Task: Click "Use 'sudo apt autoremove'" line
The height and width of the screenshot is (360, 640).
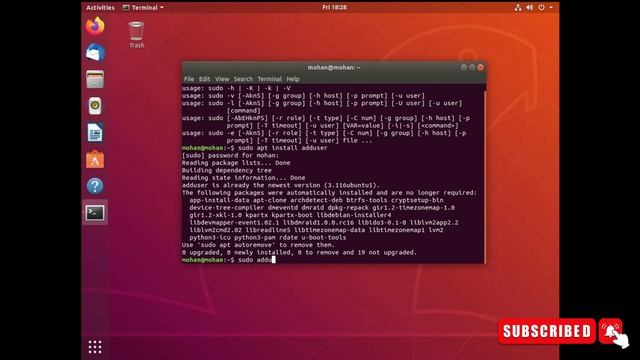Action: 258,245
